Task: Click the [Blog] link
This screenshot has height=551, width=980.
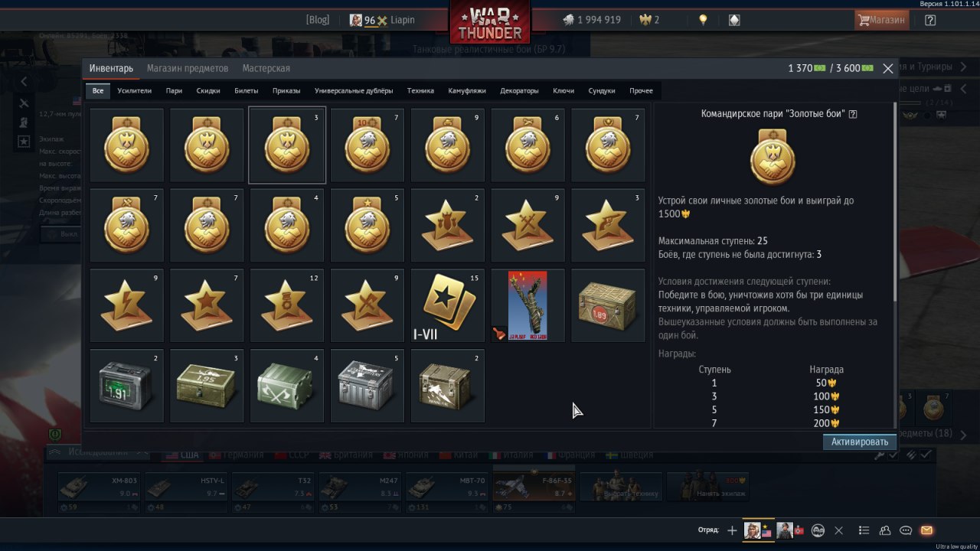Action: (x=317, y=21)
